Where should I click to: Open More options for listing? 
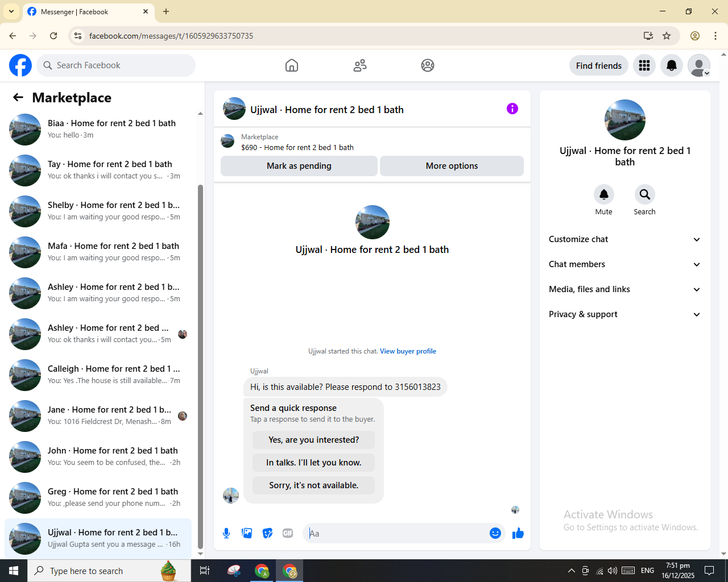(452, 166)
